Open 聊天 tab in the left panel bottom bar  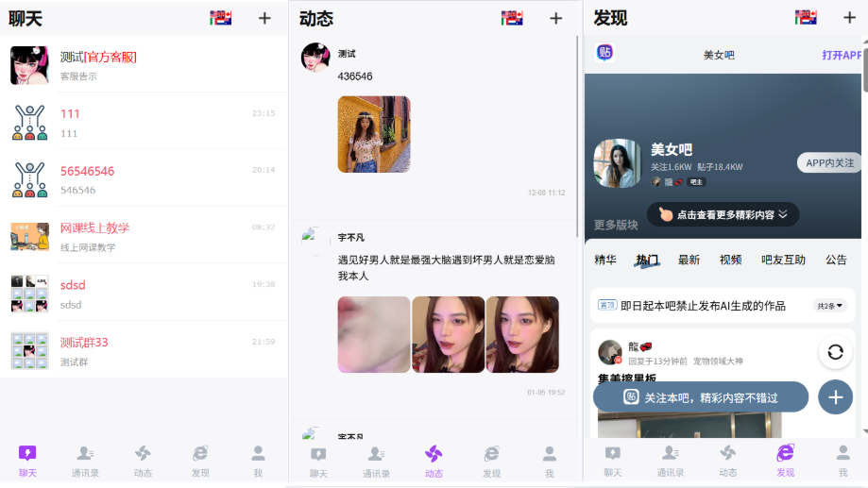pos(27,461)
